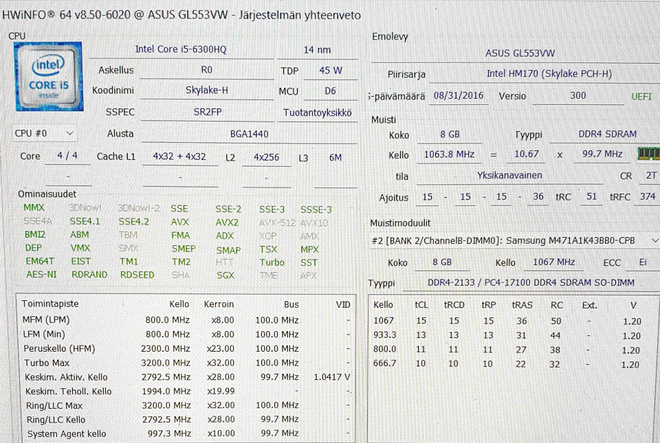Click the RDSEED feature label
660x443 pixels.
(137, 275)
